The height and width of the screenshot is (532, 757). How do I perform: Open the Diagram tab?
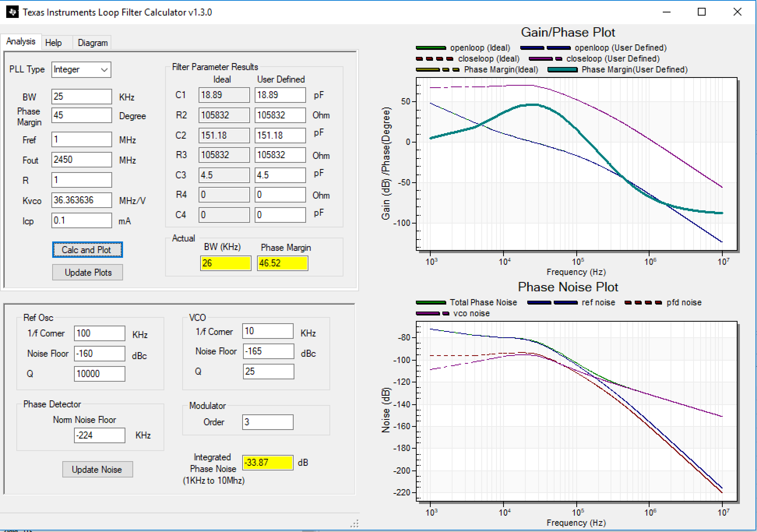coord(93,43)
